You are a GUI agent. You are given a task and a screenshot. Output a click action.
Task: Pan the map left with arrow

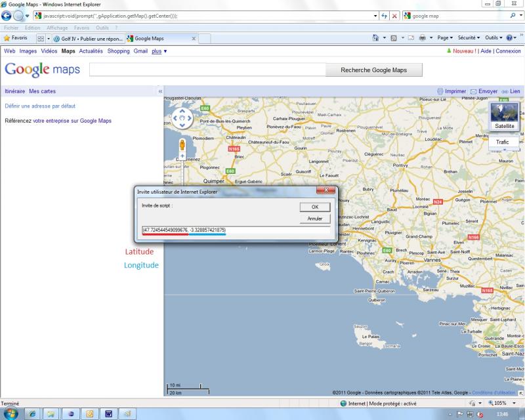click(x=175, y=118)
